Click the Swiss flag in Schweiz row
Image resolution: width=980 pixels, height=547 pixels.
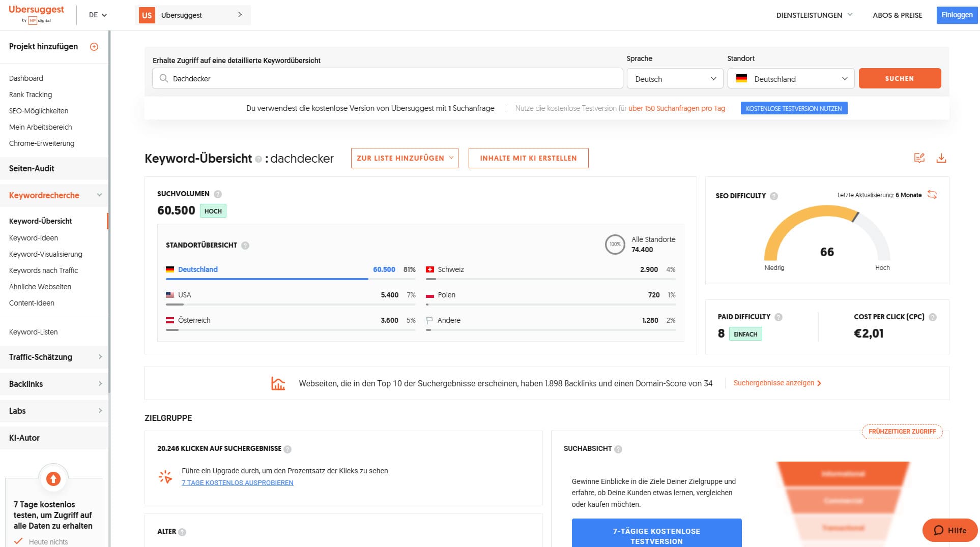[x=430, y=269]
